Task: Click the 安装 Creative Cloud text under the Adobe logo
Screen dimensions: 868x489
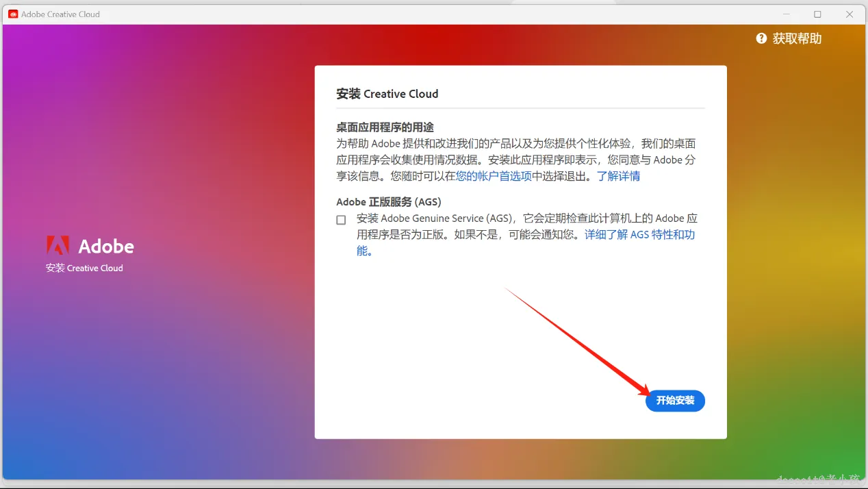Action: click(x=84, y=268)
